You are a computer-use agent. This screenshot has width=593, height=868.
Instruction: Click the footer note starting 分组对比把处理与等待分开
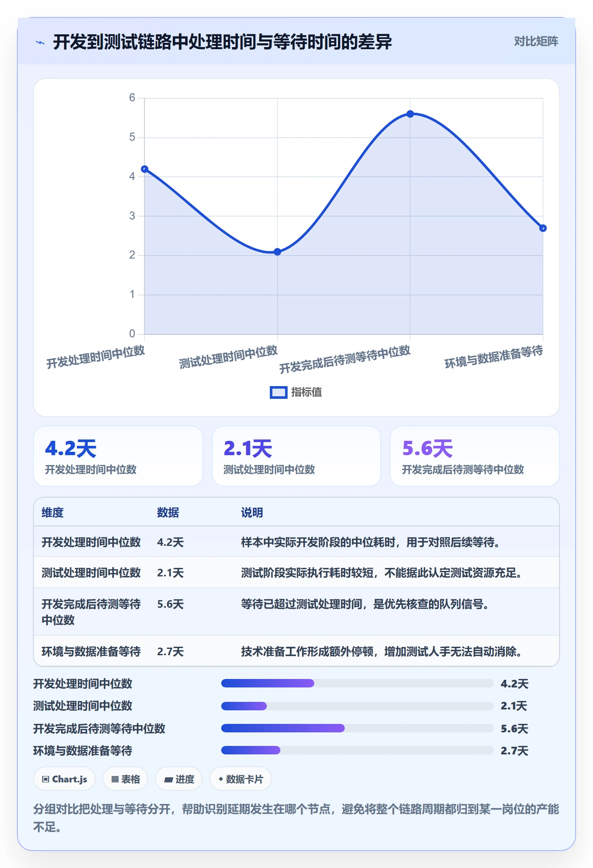[x=296, y=818]
